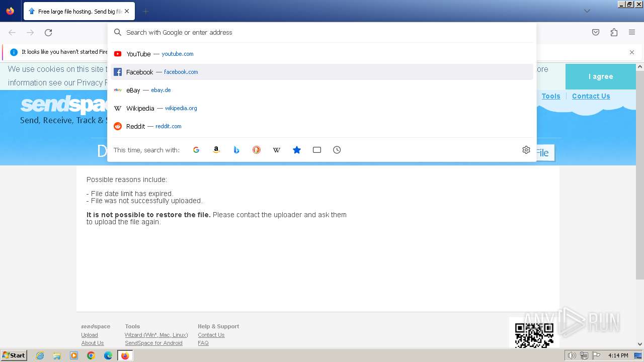Image resolution: width=644 pixels, height=362 pixels.
Task: Select Wikipedia suggestion in dropdown
Action: [322, 108]
